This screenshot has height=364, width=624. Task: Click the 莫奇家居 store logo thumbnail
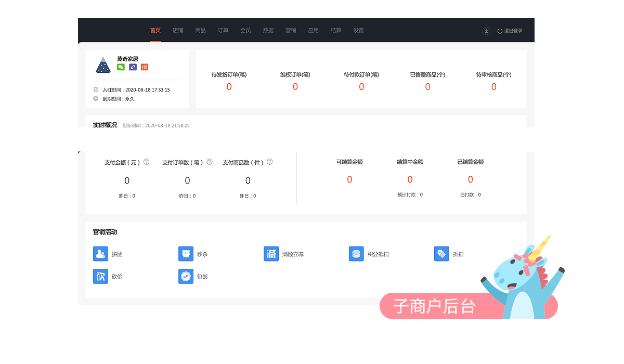[102, 65]
